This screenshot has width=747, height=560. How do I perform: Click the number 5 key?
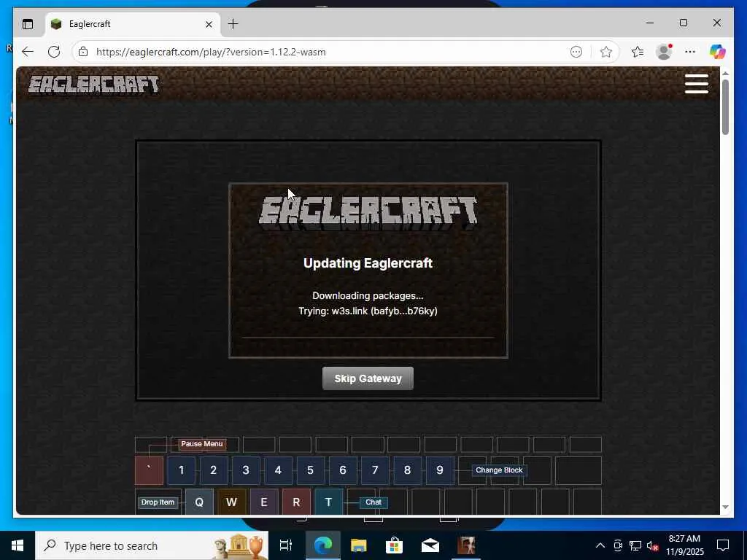pyautogui.click(x=310, y=470)
